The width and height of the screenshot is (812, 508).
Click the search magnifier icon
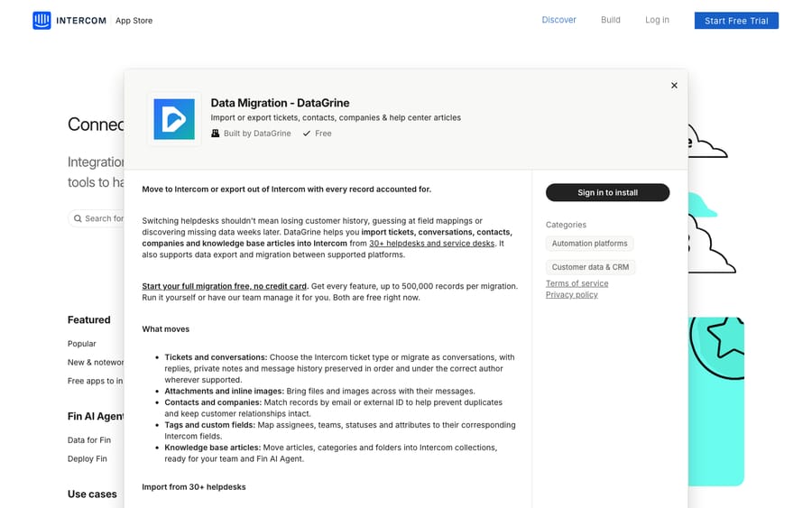pos(78,218)
